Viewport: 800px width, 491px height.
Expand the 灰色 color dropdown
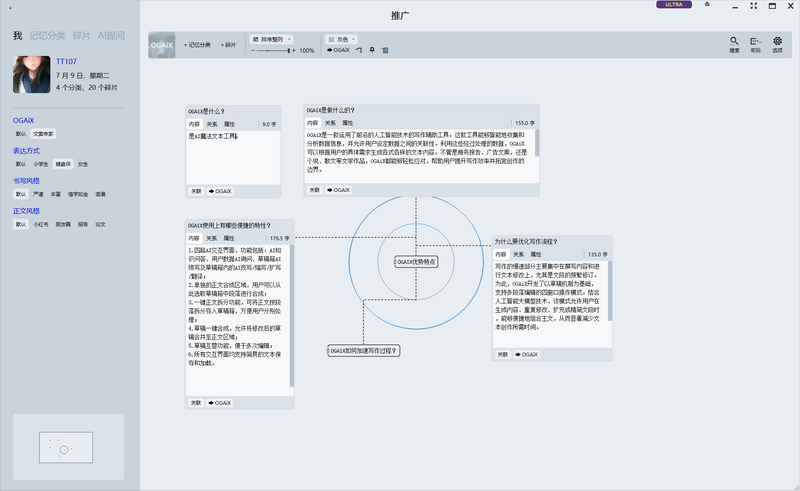tap(346, 39)
